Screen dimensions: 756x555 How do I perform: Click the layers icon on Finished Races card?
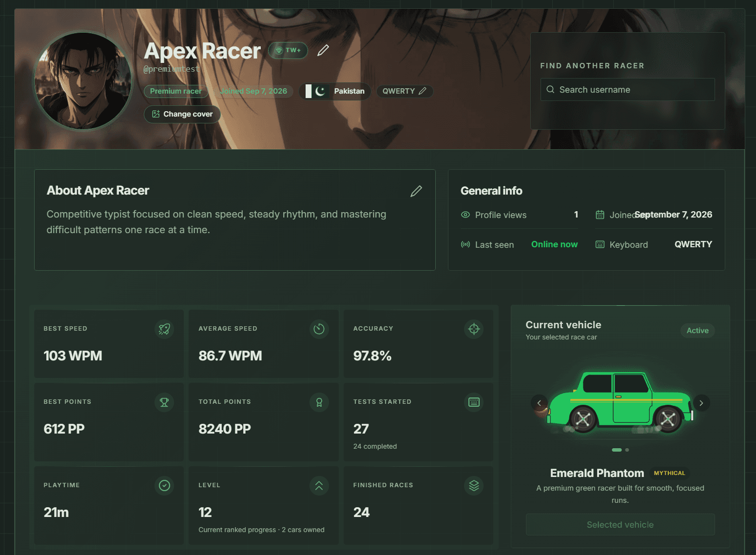(474, 486)
